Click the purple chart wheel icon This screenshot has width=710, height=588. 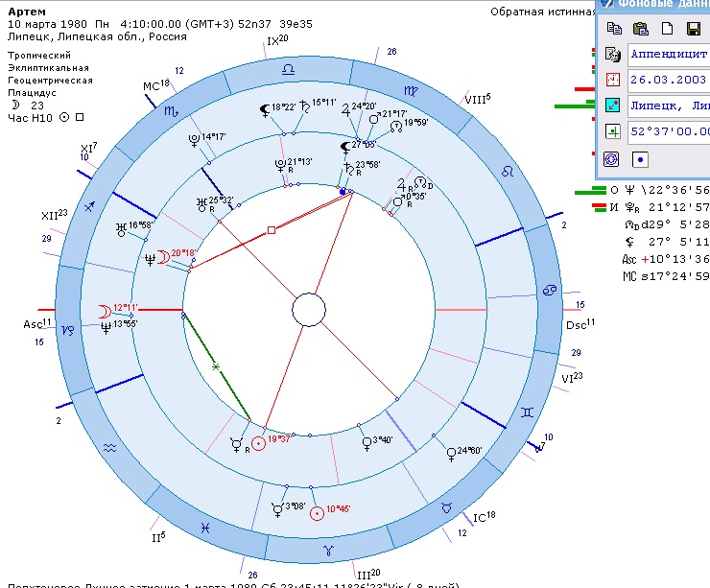coord(612,158)
